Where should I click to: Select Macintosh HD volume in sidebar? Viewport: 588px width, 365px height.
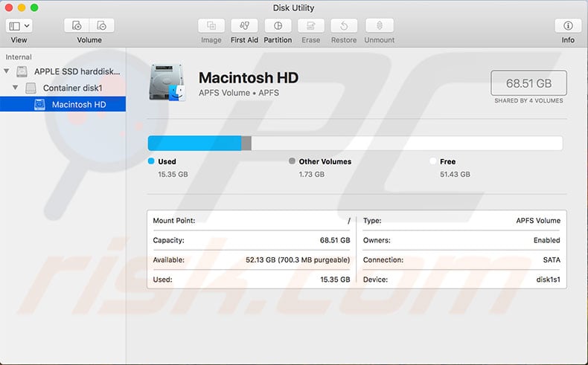point(63,104)
